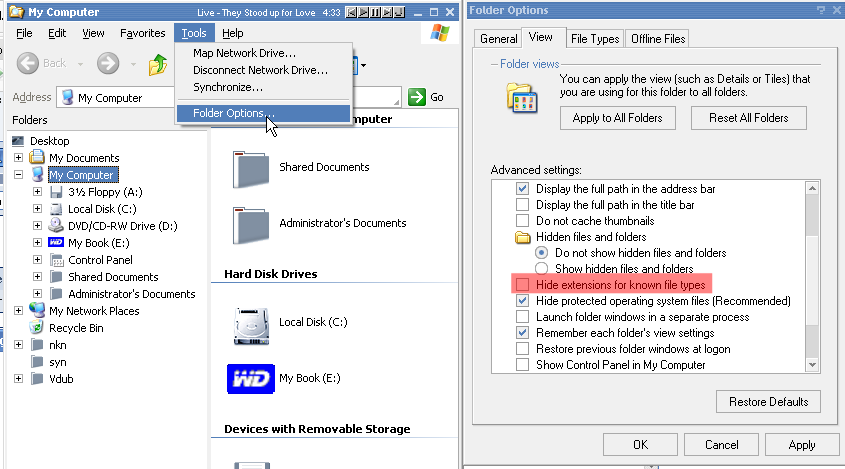Click the Back arrow toolbar icon
Image resolution: width=845 pixels, height=469 pixels.
point(29,64)
